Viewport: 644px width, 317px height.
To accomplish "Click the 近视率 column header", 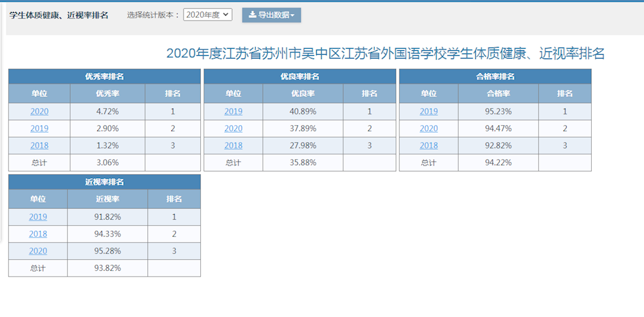I will click(108, 199).
